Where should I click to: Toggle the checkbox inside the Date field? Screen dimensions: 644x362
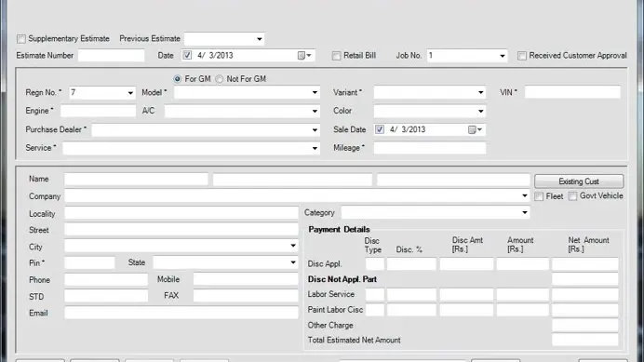187,56
